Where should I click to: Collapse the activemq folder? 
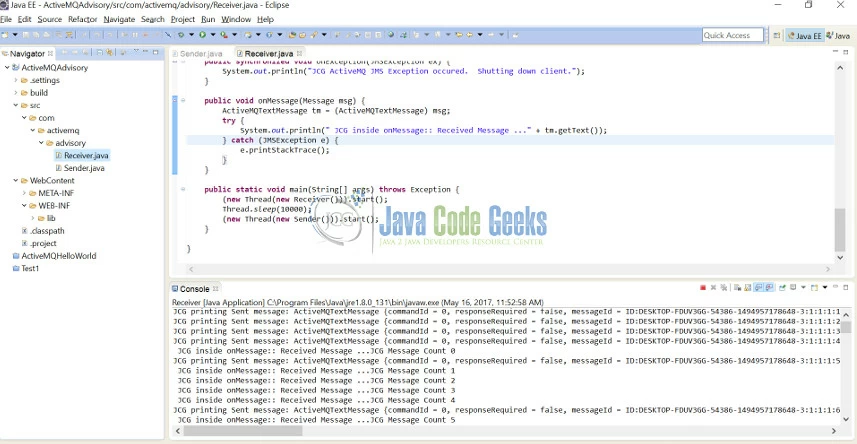click(x=33, y=131)
